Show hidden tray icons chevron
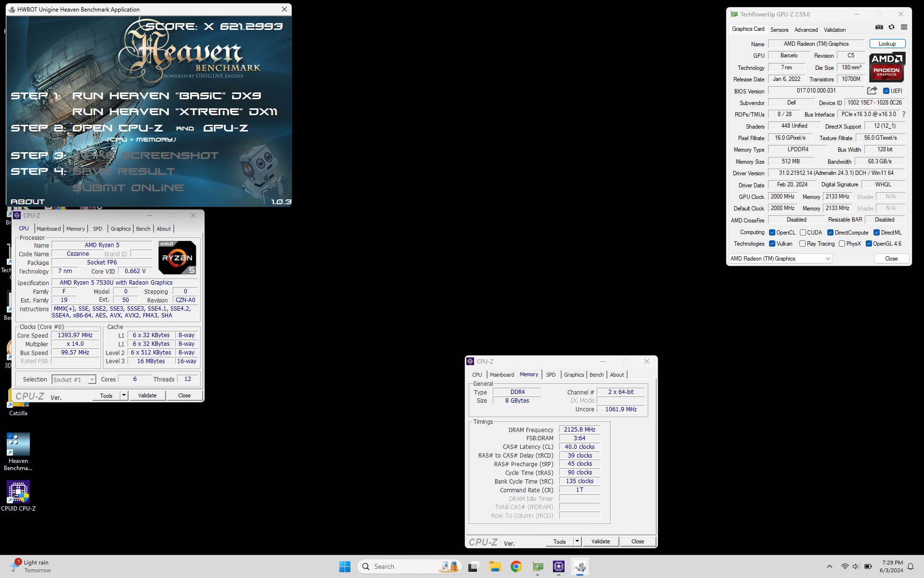924x578 pixels. coord(829,566)
